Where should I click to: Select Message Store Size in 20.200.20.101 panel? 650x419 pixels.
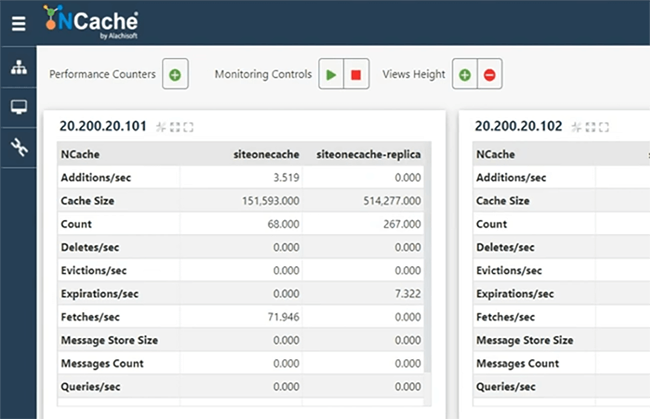(241, 340)
